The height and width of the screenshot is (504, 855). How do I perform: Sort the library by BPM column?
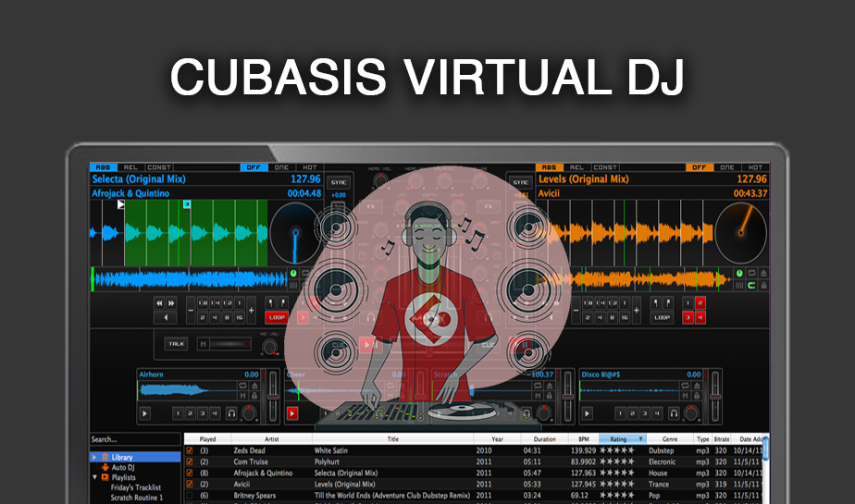[584, 438]
